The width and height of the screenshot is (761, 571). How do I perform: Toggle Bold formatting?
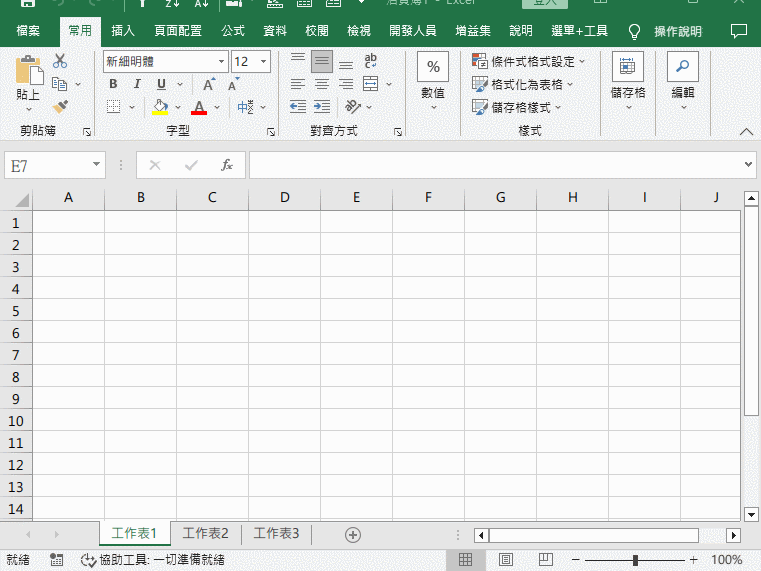tap(113, 84)
